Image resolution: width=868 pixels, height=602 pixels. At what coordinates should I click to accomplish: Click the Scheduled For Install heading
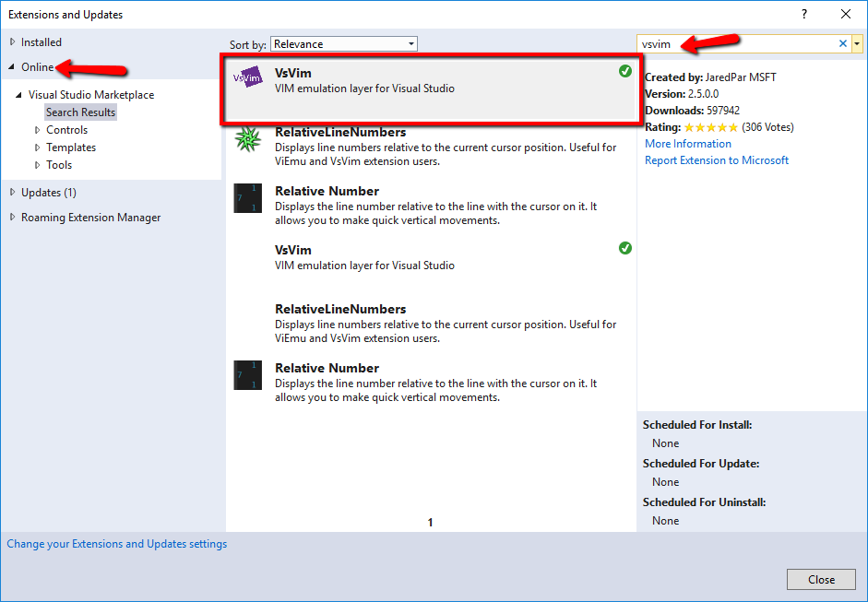[697, 425]
